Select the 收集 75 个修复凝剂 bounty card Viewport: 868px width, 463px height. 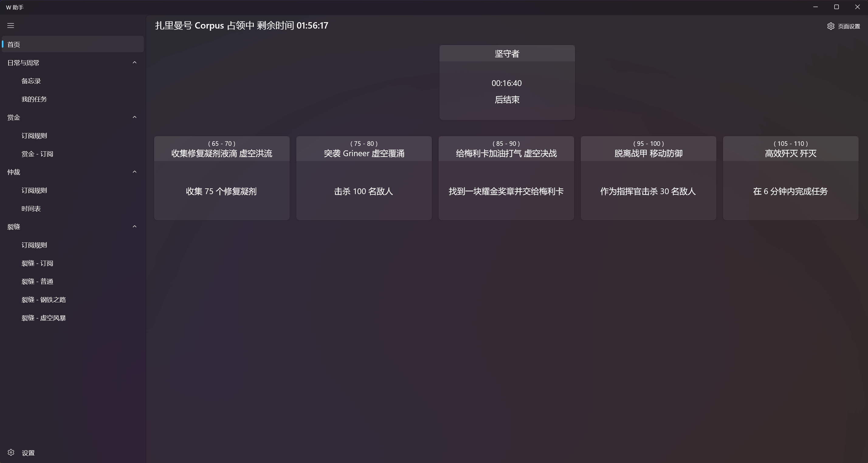221,178
